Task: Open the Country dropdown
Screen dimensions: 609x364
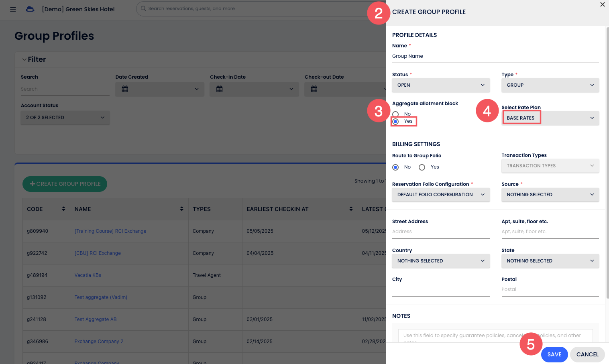Action: 441,261
